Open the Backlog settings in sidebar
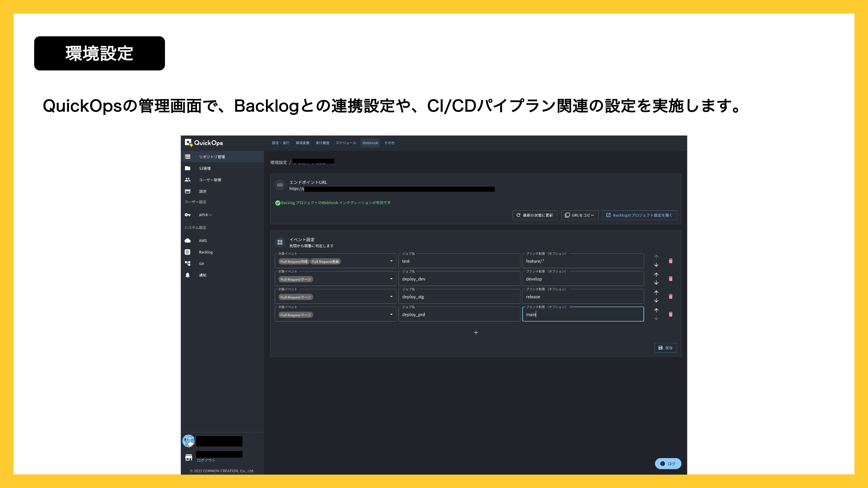Screen dimensions: 868x488 pyautogui.click(x=205, y=252)
